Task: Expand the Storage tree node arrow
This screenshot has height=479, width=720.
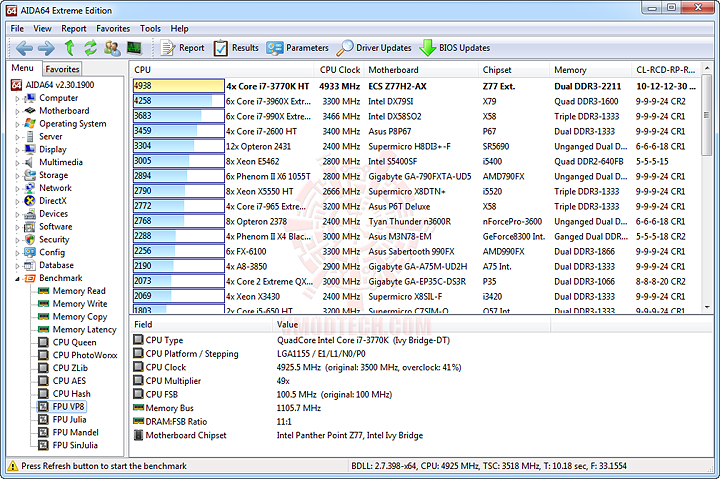Action: click(x=17, y=175)
